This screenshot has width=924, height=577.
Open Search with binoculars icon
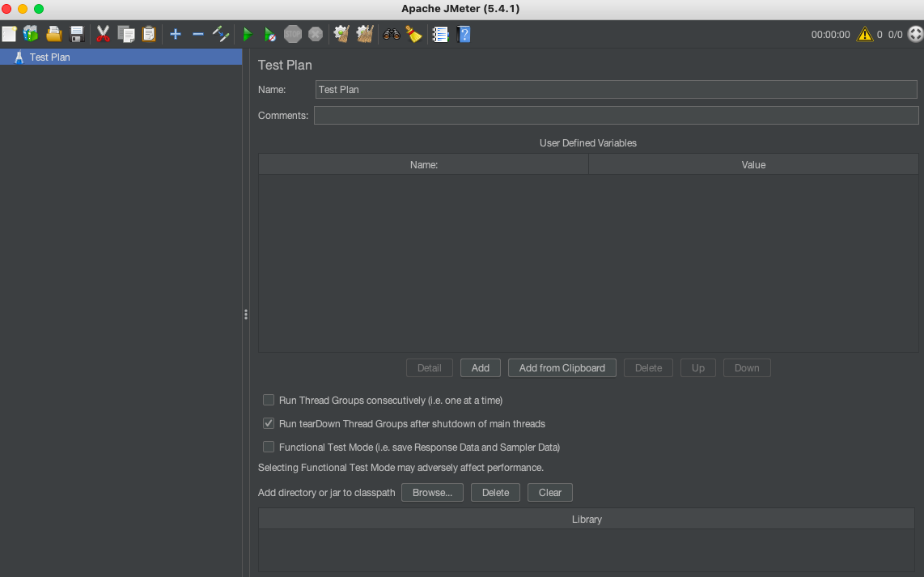392,34
